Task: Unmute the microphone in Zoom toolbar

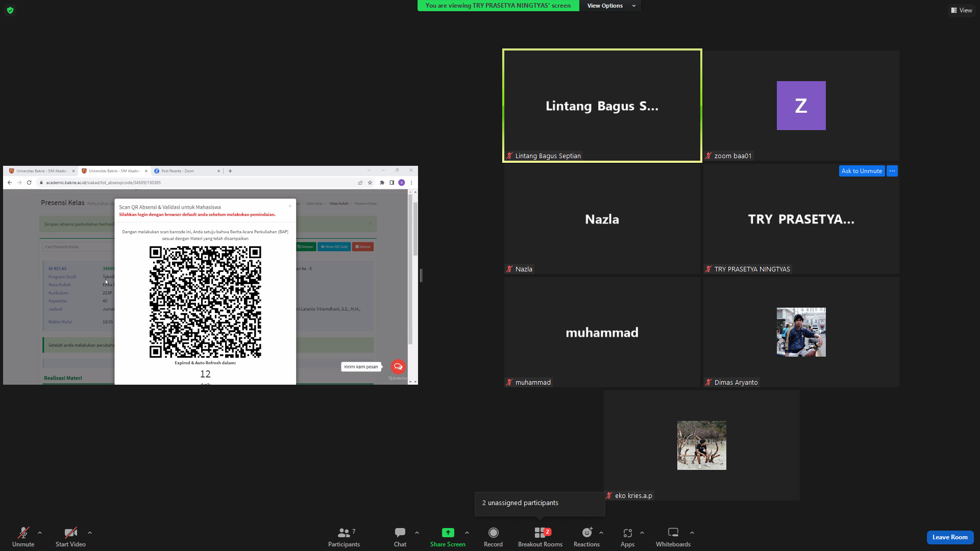Action: tap(23, 537)
